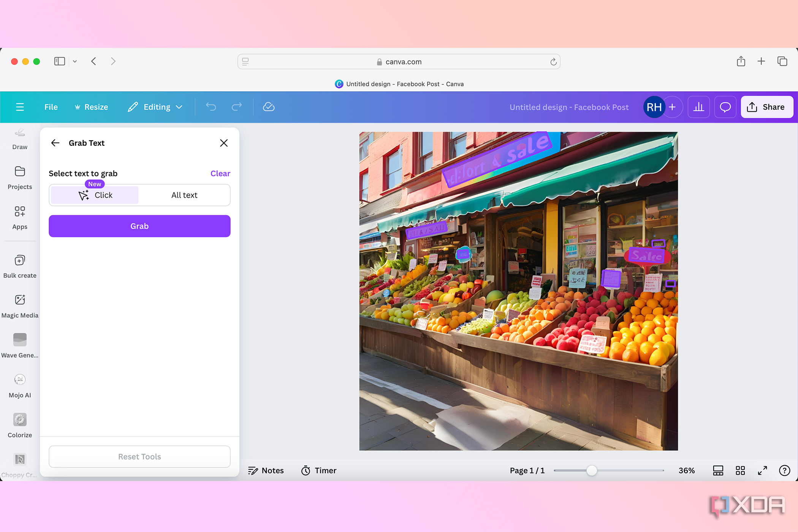Screen dimensions: 798x532
Task: Select the Click text selection mode
Action: [x=95, y=195]
